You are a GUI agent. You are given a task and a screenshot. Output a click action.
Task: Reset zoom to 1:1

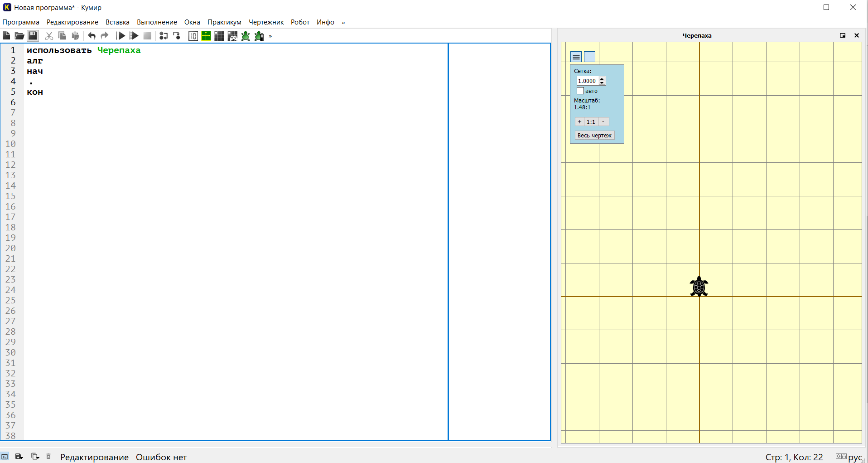(x=591, y=122)
